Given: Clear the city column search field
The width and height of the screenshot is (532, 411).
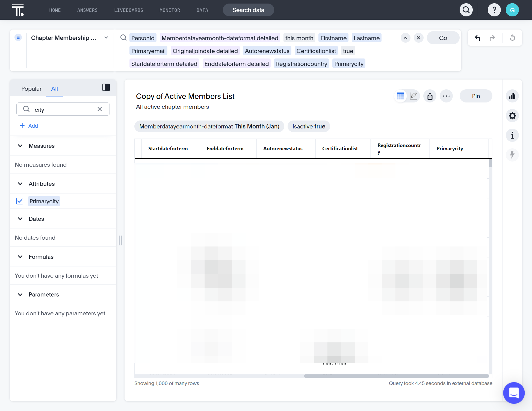Looking at the screenshot, I should click(100, 109).
